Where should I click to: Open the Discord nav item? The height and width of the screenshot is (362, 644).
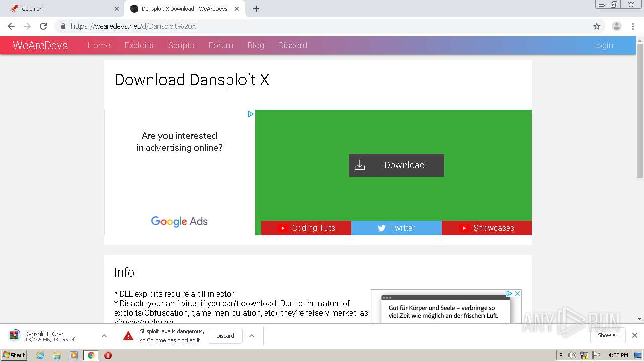point(292,45)
